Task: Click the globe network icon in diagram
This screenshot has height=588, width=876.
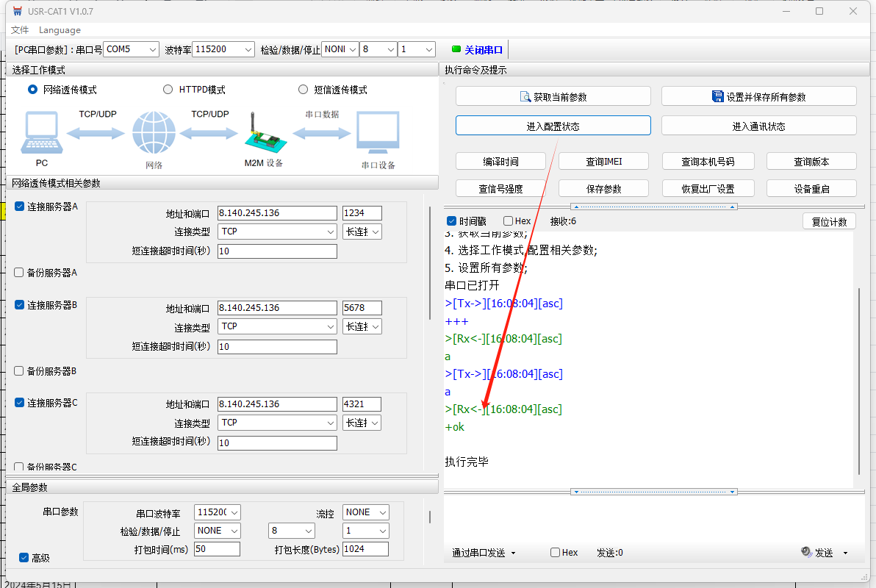Action: coord(154,134)
